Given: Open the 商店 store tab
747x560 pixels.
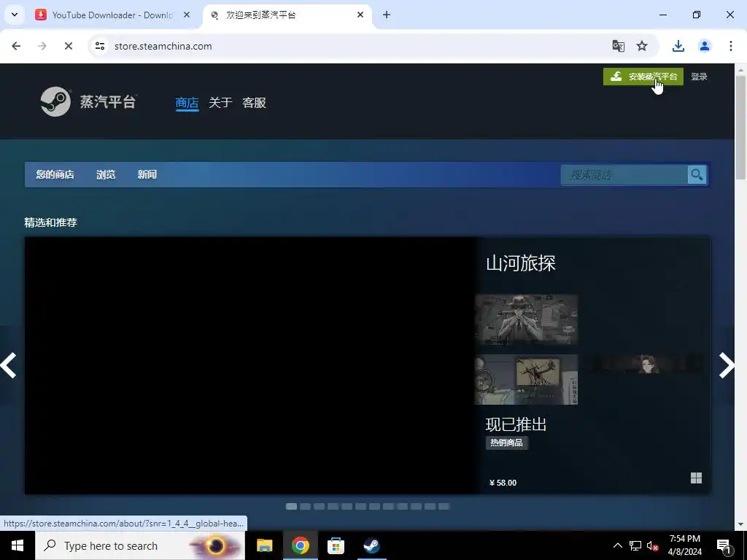Looking at the screenshot, I should [x=187, y=103].
